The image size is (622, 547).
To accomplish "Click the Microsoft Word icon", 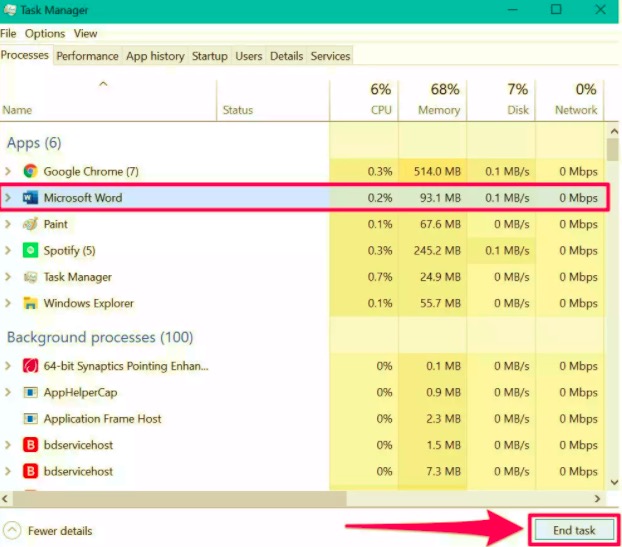I will [31, 197].
